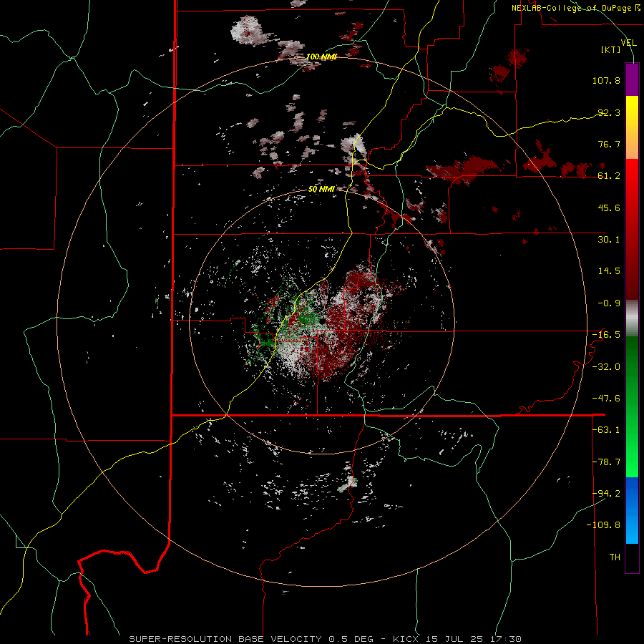Click the 45.6 velocity scale value
Viewport: 644px width, 644px height.
tap(609, 208)
